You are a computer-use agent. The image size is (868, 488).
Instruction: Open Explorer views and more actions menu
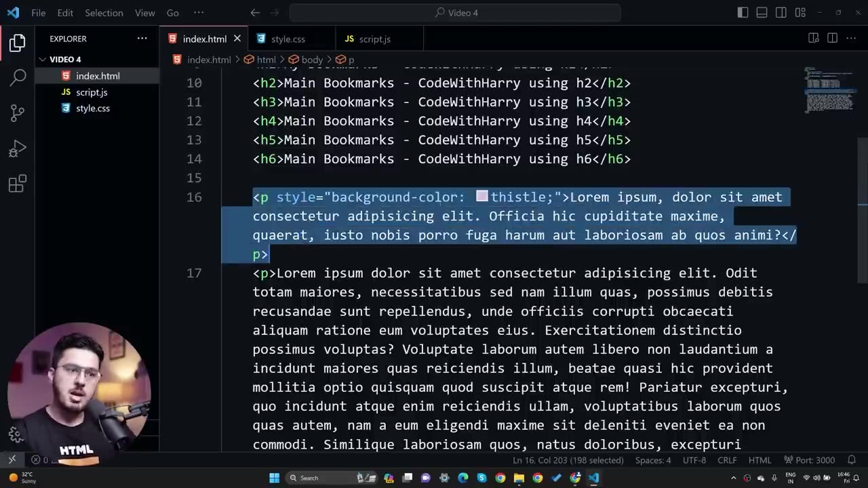click(x=142, y=39)
